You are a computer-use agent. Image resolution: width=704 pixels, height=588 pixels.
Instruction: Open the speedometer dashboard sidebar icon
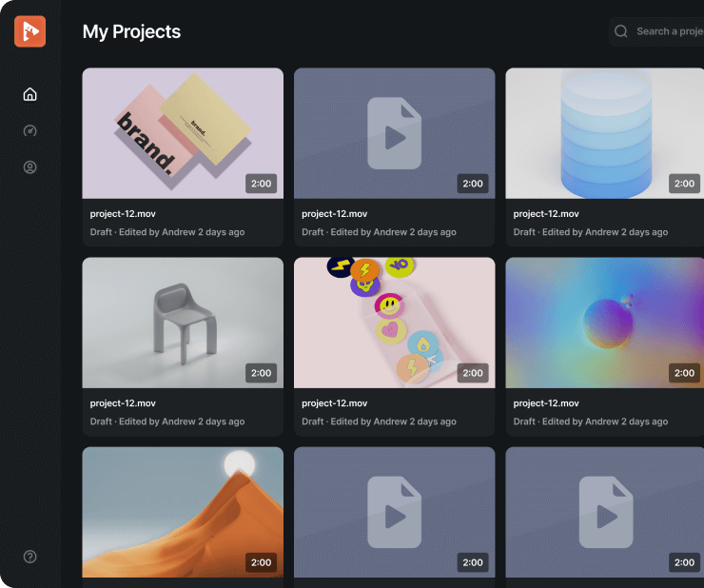pos(29,130)
